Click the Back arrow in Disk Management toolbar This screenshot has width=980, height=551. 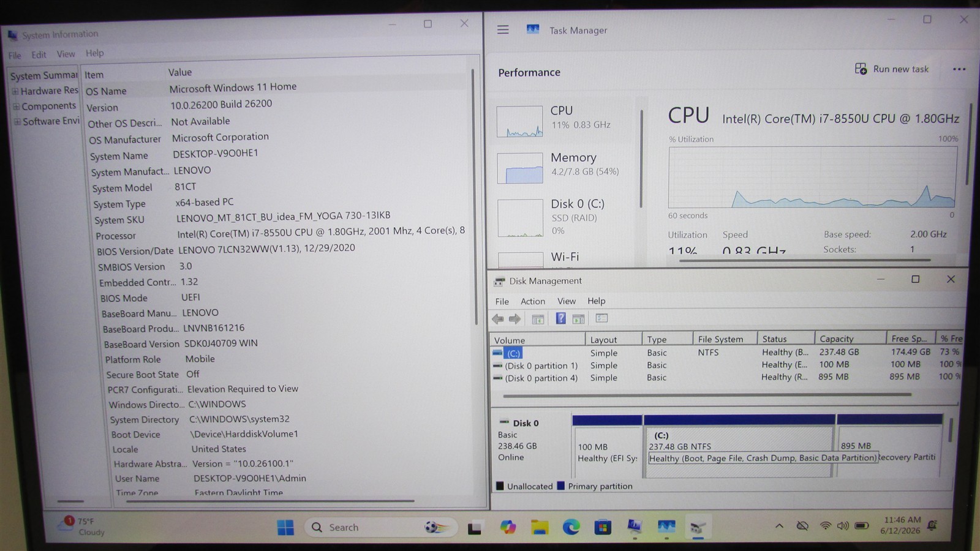tap(498, 319)
